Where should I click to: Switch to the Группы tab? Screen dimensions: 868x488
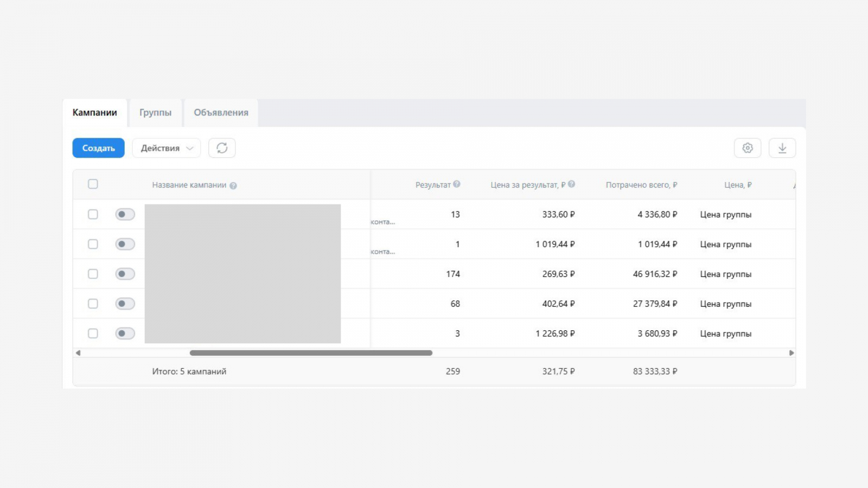click(x=155, y=113)
